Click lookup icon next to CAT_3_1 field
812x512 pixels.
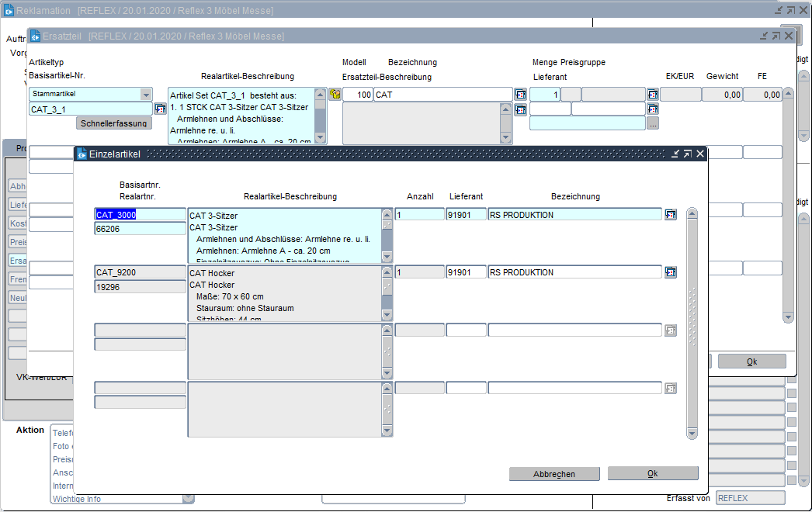161,109
